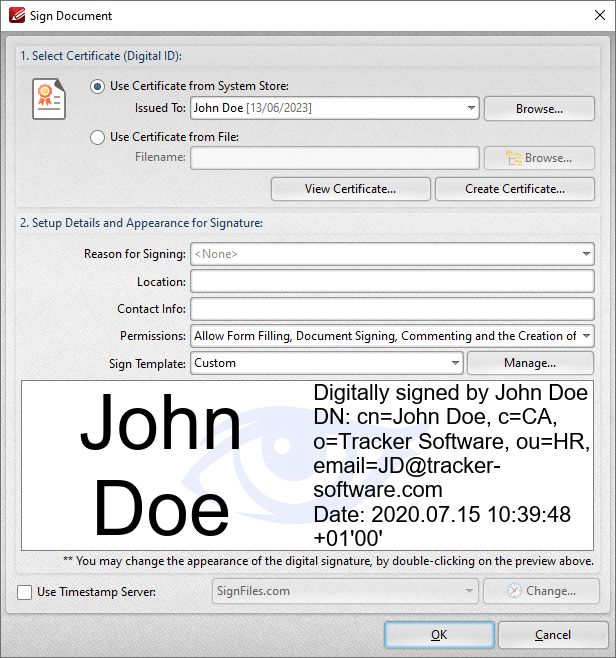The width and height of the screenshot is (616, 658).
Task: Click the 'Permissions:' label
Action: click(153, 336)
